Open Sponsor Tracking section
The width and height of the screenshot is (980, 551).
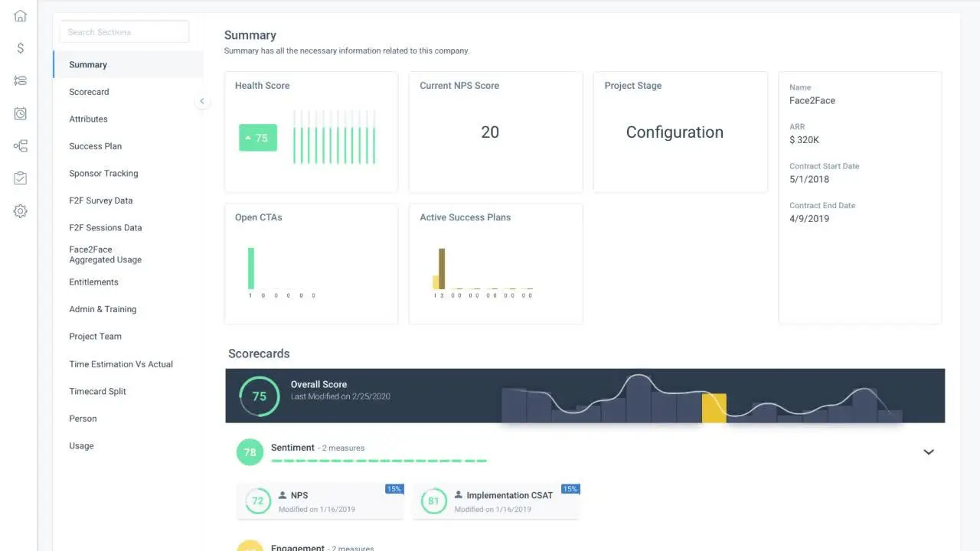103,174
